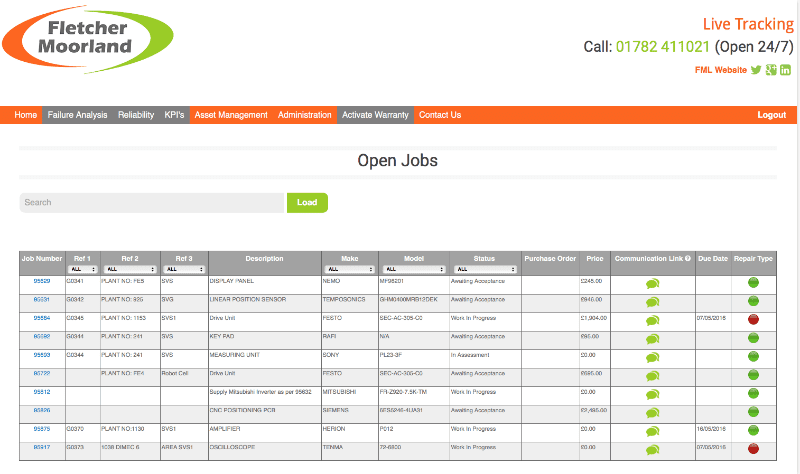
Task: Click the Fletcher Moorland logo
Action: tap(88, 39)
